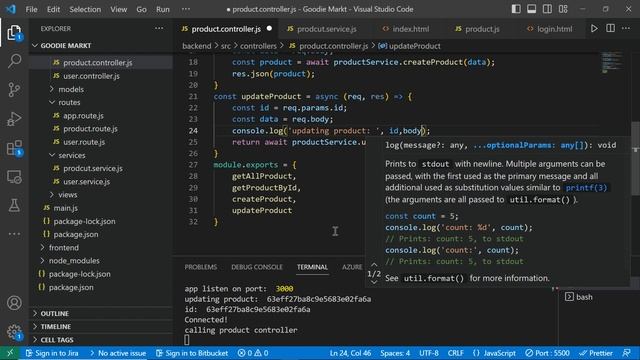Open printf(3) link in tooltip

click(x=586, y=188)
